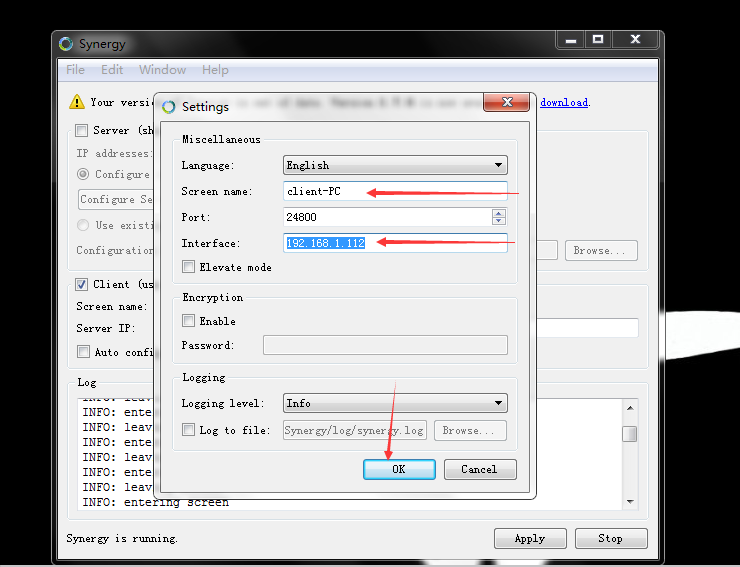The width and height of the screenshot is (740, 567).
Task: Expand the Logging level dropdown
Action: click(395, 403)
